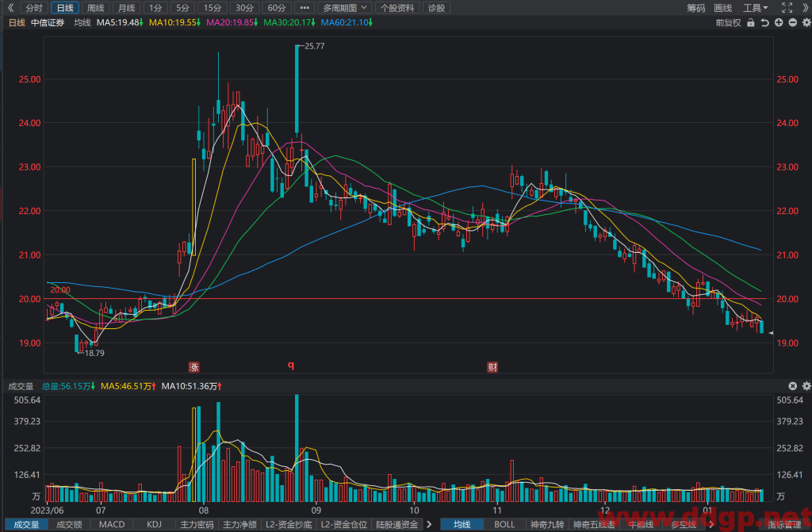Click volume MA10:51.36万 label
The height and width of the screenshot is (532, 812).
[192, 386]
